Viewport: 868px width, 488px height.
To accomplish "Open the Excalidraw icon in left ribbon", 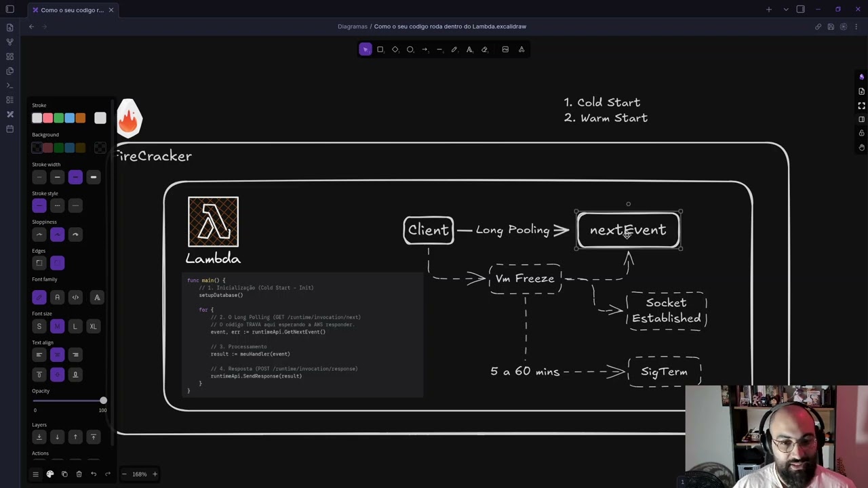I will pyautogui.click(x=9, y=114).
